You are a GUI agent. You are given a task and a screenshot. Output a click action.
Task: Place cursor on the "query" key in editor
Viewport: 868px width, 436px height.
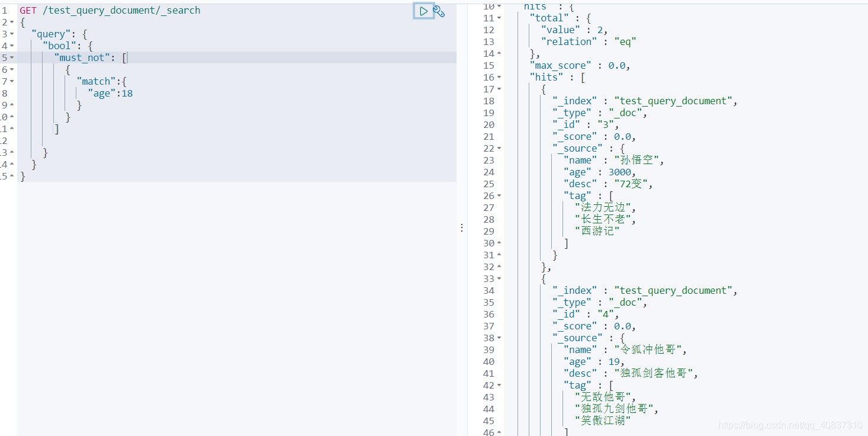coord(50,34)
